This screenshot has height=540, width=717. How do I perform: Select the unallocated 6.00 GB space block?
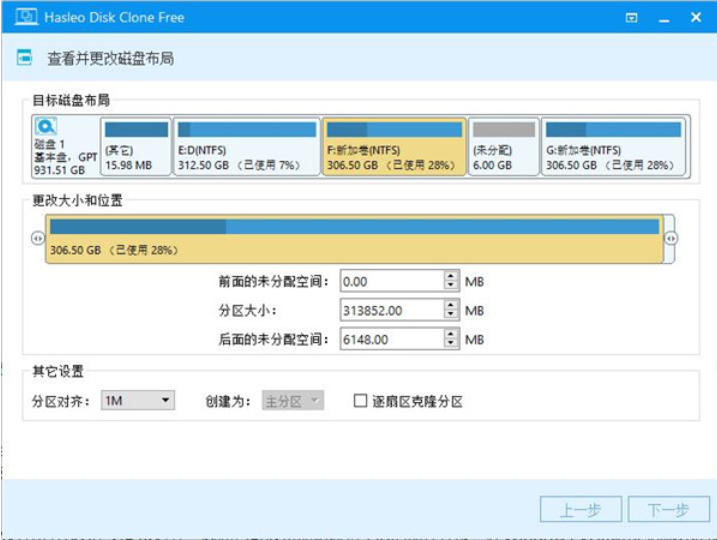coord(503,146)
